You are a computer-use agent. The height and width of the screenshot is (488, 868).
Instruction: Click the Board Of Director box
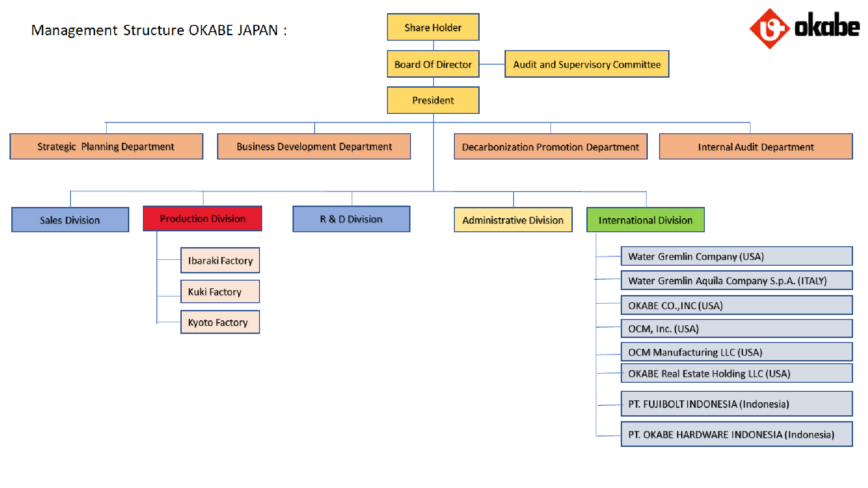pyautogui.click(x=433, y=64)
